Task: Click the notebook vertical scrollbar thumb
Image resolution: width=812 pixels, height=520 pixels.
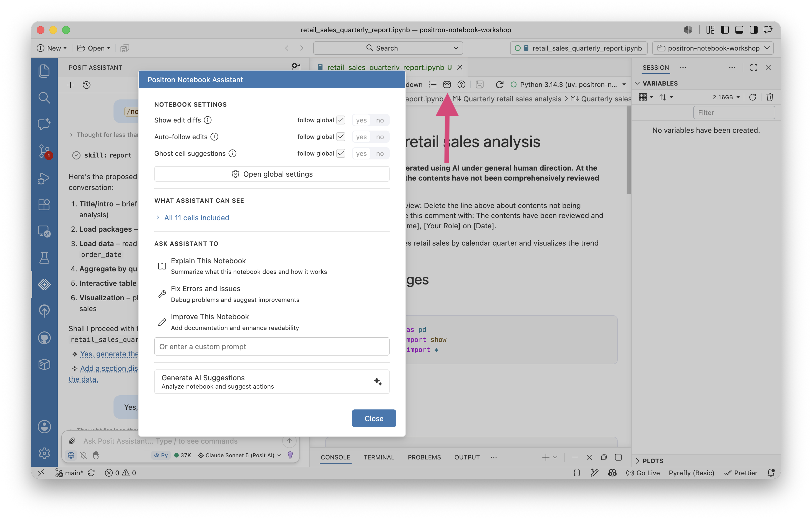Action: pyautogui.click(x=629, y=150)
